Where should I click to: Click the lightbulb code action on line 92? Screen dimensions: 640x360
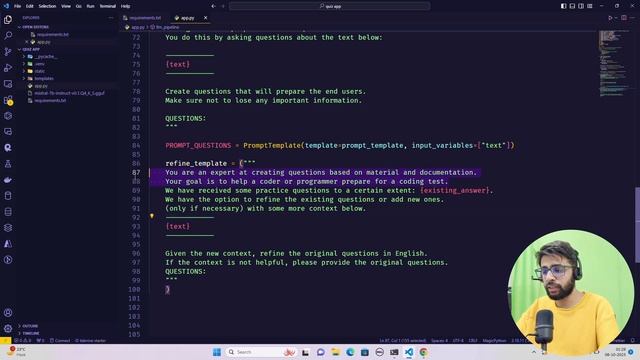tap(151, 216)
